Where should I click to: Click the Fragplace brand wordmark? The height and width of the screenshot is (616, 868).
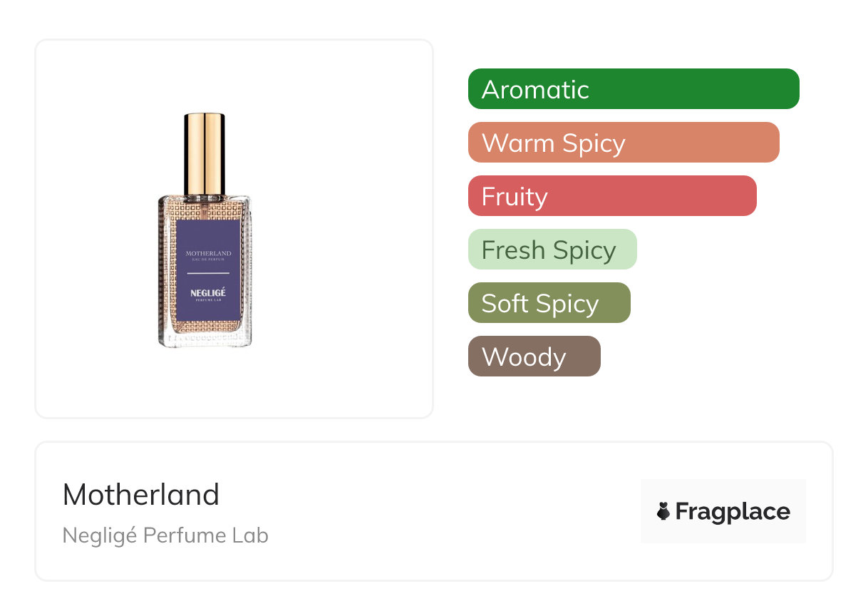[733, 512]
